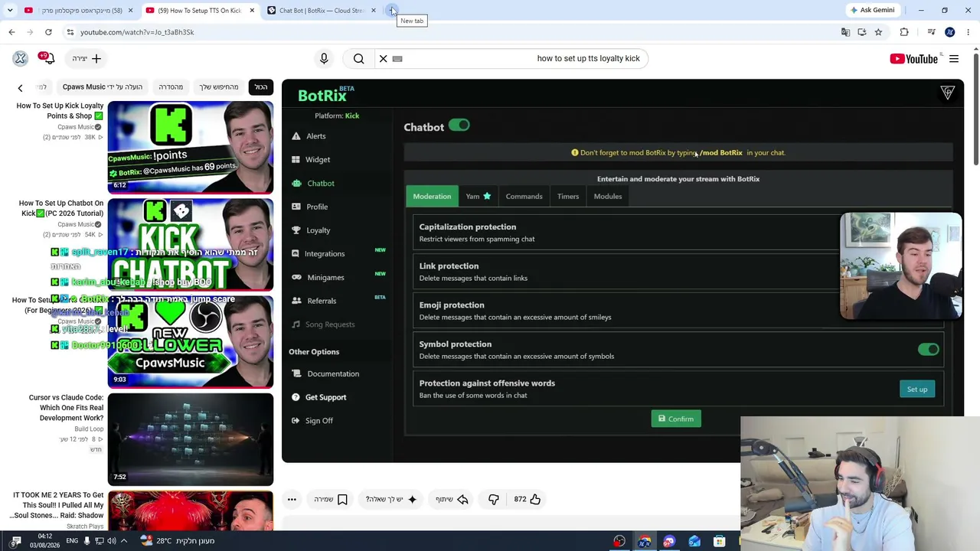Click the green Confirm button in the video

(676, 419)
